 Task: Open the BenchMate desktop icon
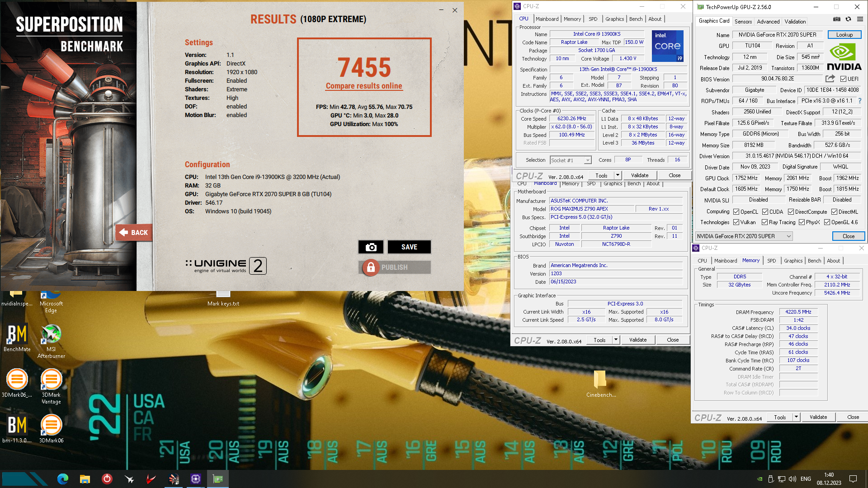[17, 338]
